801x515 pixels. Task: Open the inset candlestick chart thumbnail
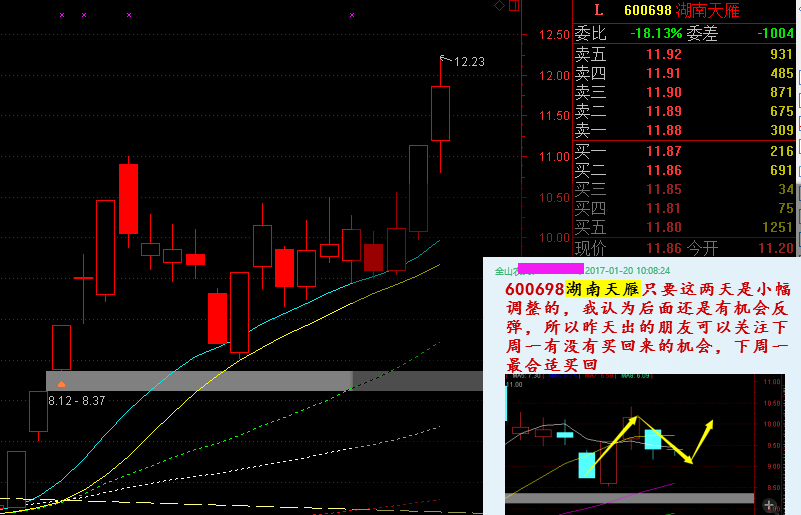click(630, 440)
